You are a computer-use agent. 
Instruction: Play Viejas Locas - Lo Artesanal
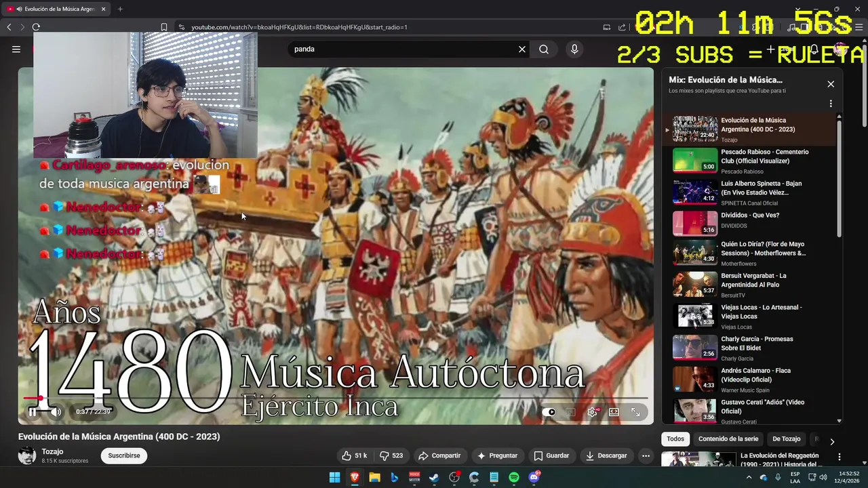[750, 316]
